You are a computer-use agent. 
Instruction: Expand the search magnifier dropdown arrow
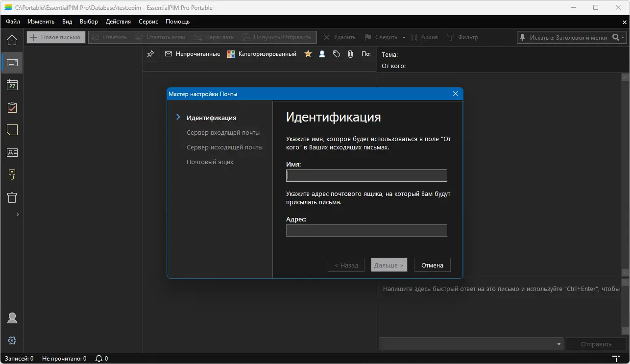[x=623, y=37]
